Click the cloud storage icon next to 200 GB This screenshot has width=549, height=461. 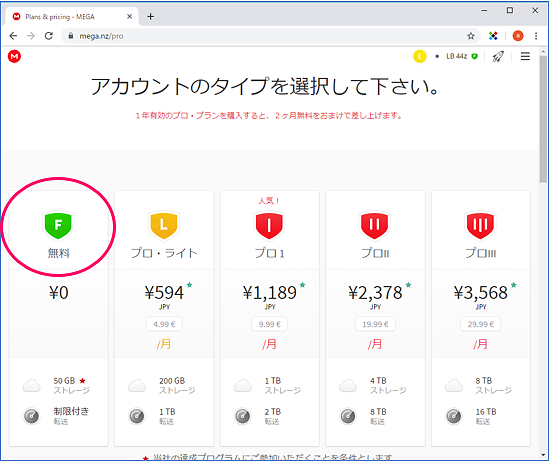click(x=137, y=385)
